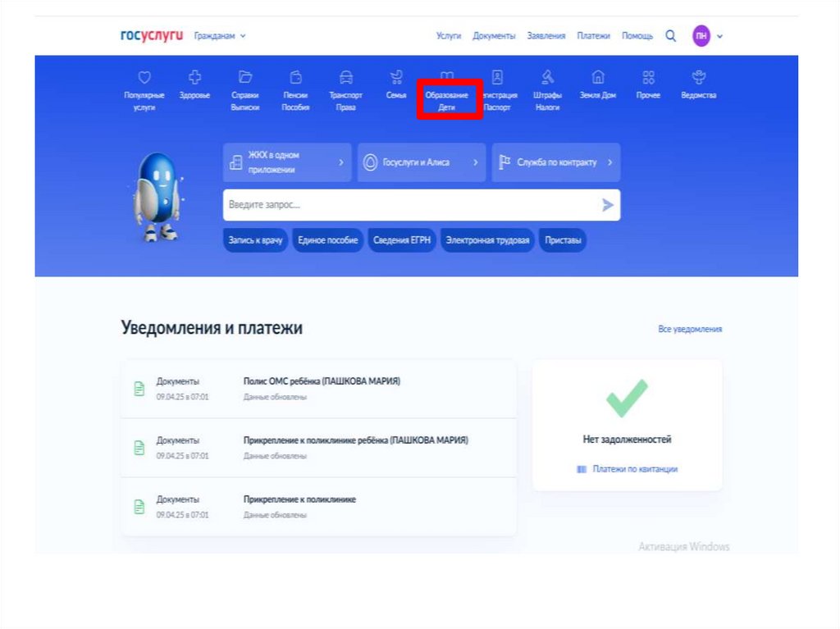Open the Земля Дом house icon
The height and width of the screenshot is (629, 840).
[x=598, y=78]
